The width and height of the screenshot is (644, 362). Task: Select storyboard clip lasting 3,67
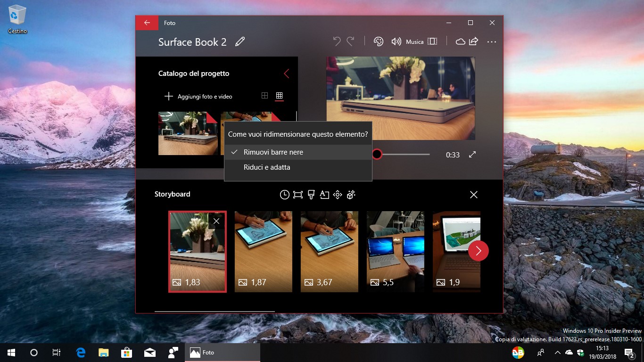coord(330,252)
